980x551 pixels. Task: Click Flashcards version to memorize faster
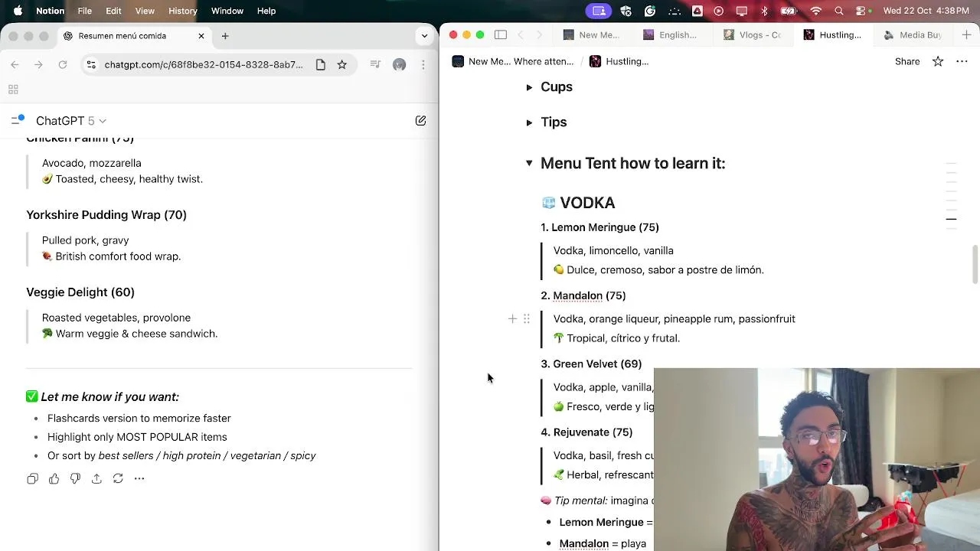point(139,418)
